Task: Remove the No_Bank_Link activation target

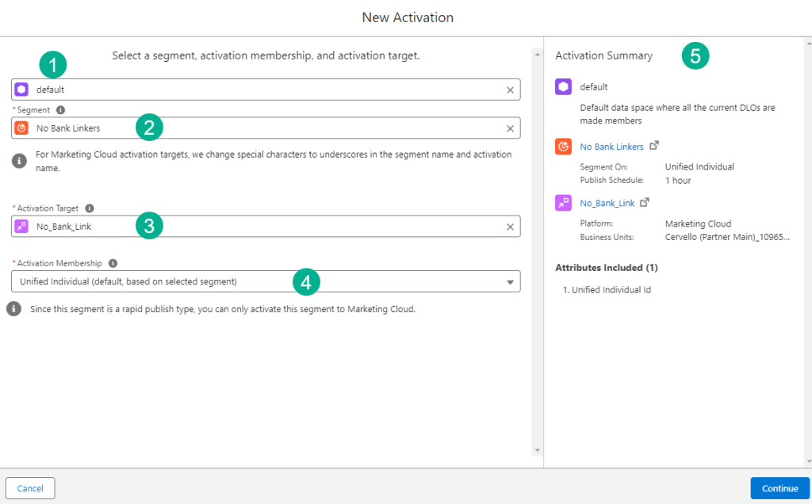Action: point(510,227)
